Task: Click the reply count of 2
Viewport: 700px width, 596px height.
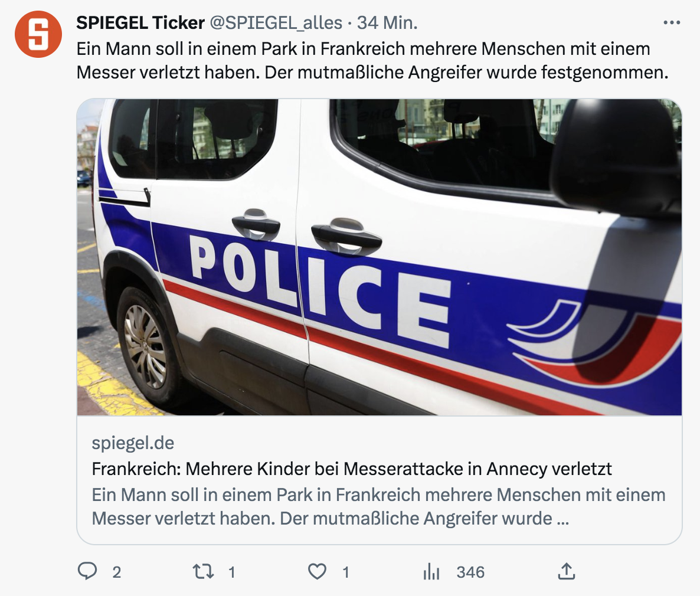Action: point(117,572)
